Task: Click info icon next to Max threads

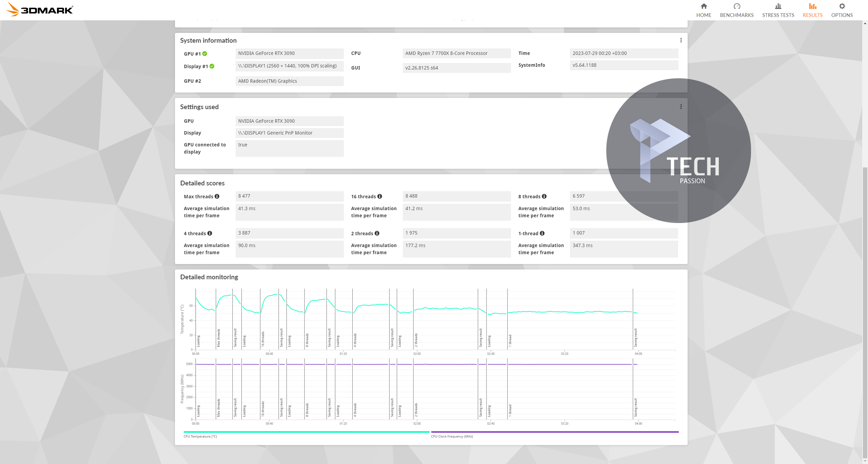Action: pyautogui.click(x=217, y=196)
